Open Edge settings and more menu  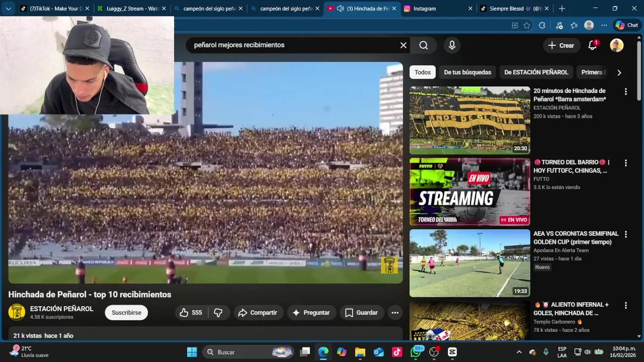[603, 25]
